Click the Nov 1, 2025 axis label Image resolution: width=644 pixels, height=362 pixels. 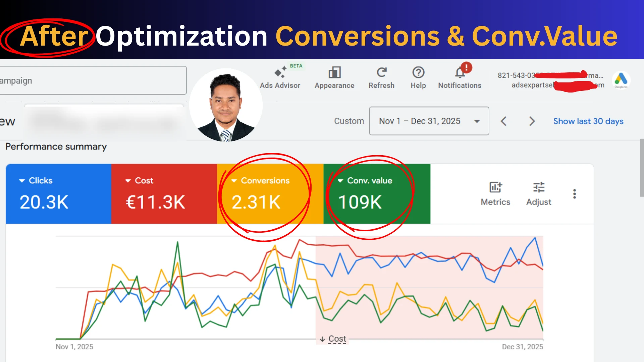[74, 347]
